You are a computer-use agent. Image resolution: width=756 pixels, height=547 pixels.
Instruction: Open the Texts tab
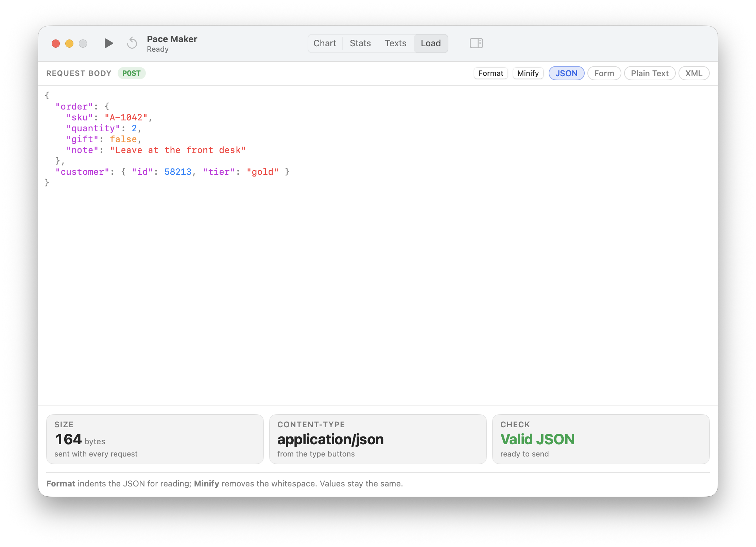click(395, 43)
